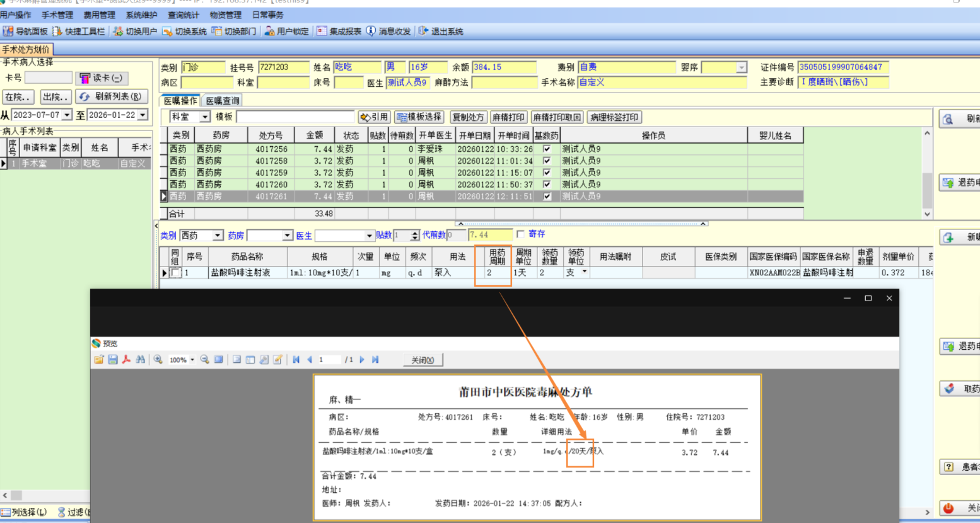Image resolution: width=980 pixels, height=523 pixels.
Task: Open the 药房 pharmacy dropdown
Action: pos(288,236)
